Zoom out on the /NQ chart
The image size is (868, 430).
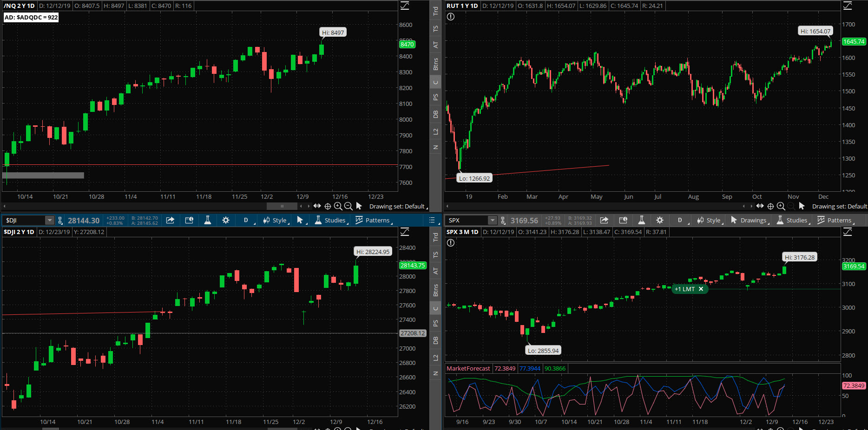(348, 206)
